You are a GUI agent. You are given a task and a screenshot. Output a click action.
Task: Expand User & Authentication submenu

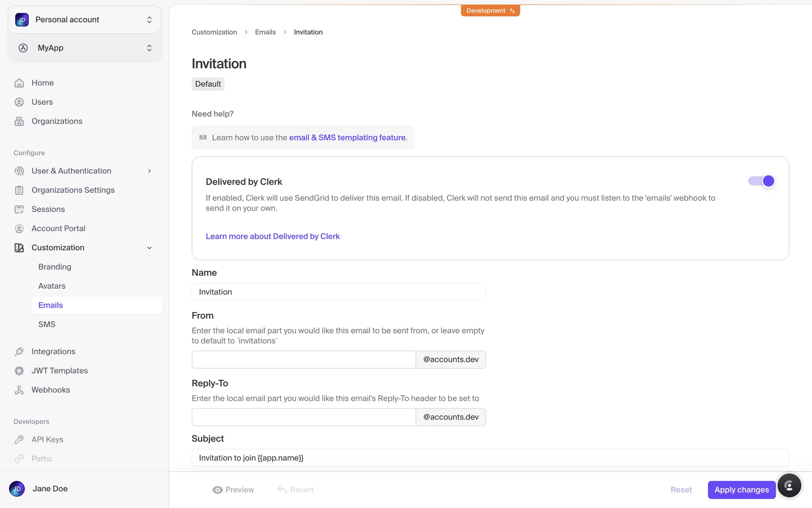point(149,171)
